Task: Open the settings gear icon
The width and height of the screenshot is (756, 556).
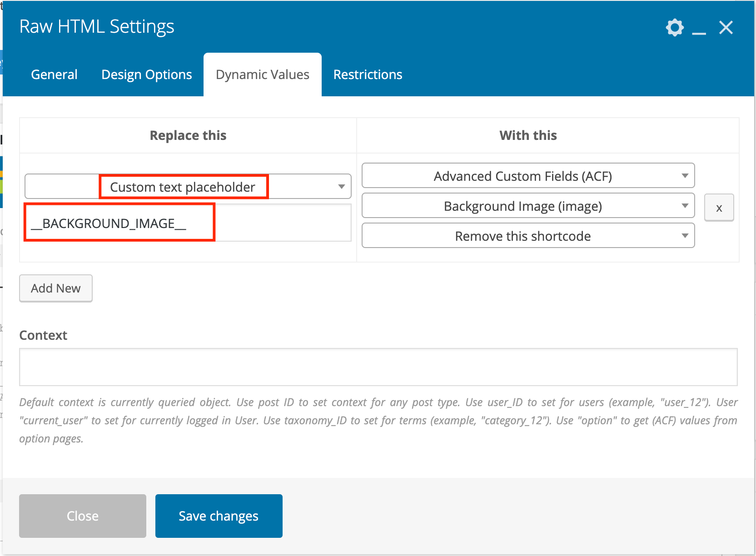Action: click(x=675, y=27)
